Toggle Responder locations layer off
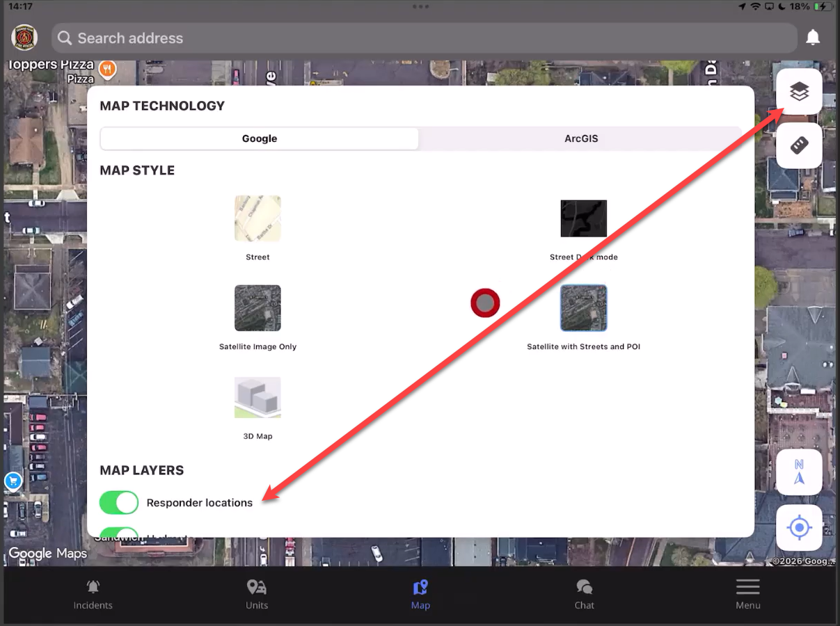The height and width of the screenshot is (626, 840). click(x=119, y=502)
